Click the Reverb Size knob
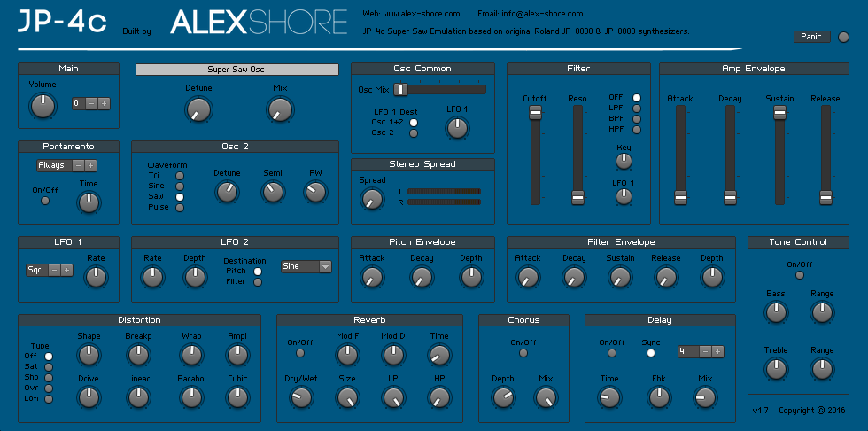868x431 pixels. point(348,397)
